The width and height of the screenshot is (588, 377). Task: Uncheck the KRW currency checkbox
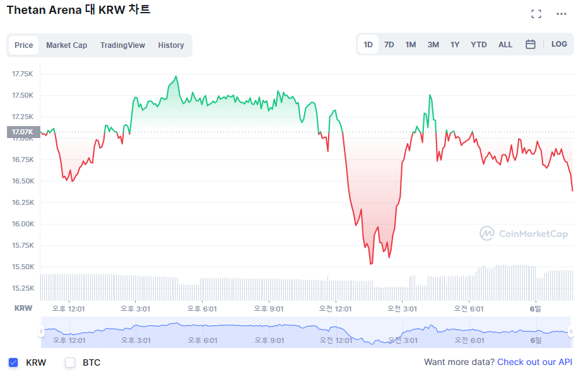tap(13, 362)
